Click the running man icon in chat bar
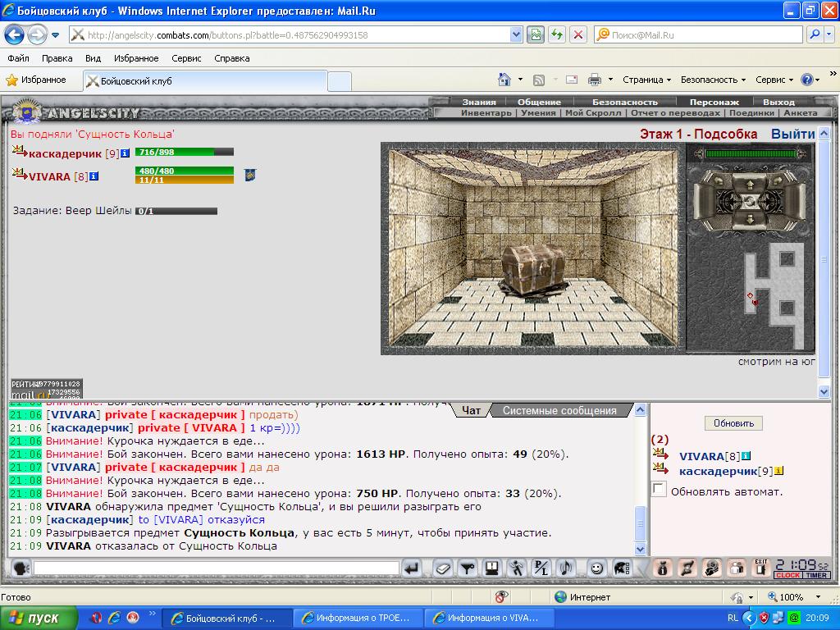The height and width of the screenshot is (630, 840). pyautogui.click(x=517, y=568)
